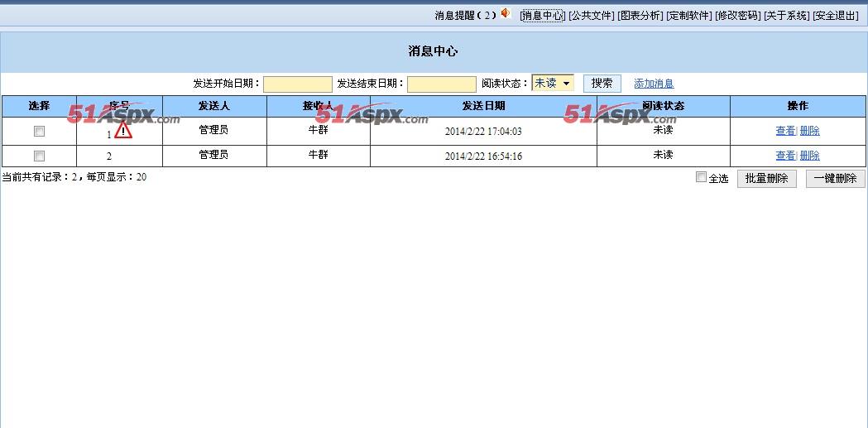Screen dimensions: 868x428
Task: Open the 公共文件 menu item
Action: [x=591, y=16]
